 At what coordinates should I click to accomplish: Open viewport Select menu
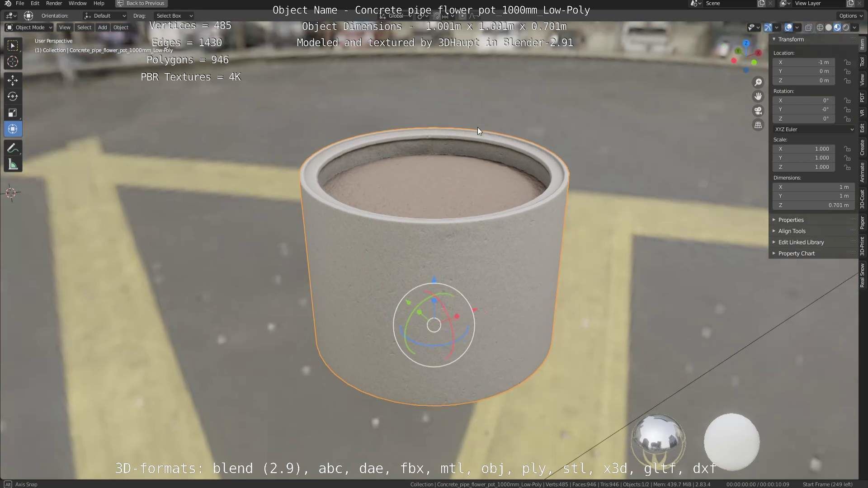tap(84, 28)
